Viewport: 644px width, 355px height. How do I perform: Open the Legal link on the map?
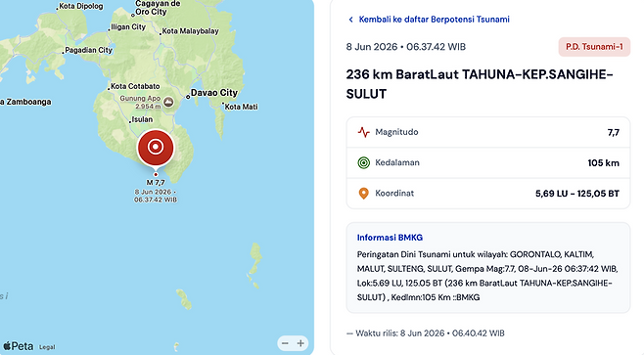(x=47, y=347)
